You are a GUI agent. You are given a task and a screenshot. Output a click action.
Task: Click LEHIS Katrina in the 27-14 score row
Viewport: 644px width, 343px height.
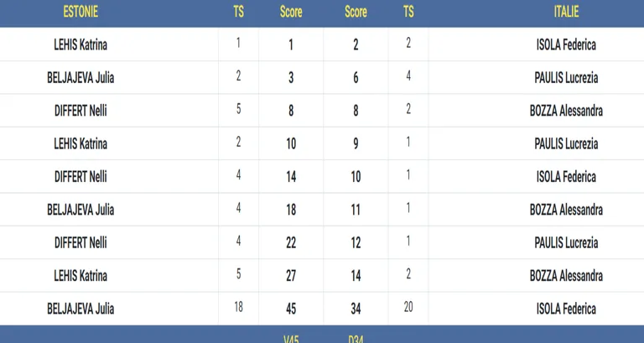(80, 275)
